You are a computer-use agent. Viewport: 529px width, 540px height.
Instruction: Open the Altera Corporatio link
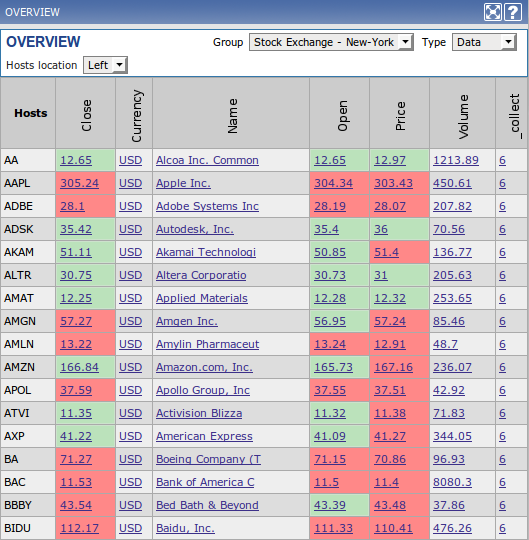pos(201,276)
